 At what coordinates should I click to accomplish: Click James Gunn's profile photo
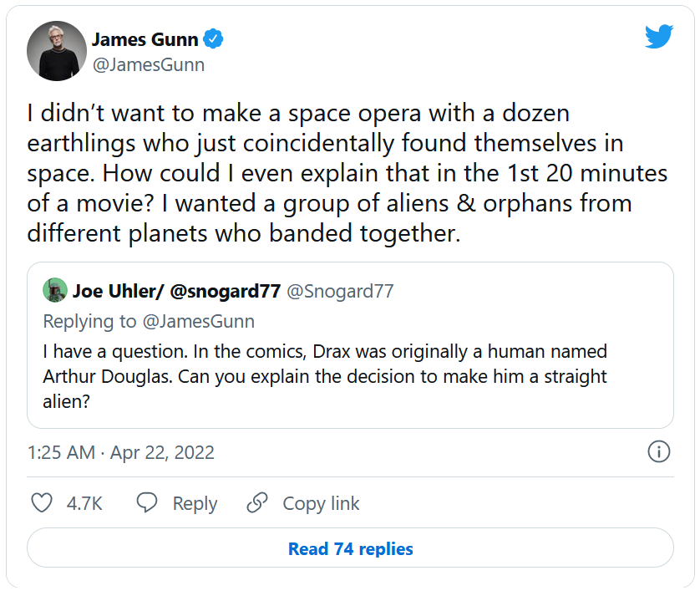57,51
